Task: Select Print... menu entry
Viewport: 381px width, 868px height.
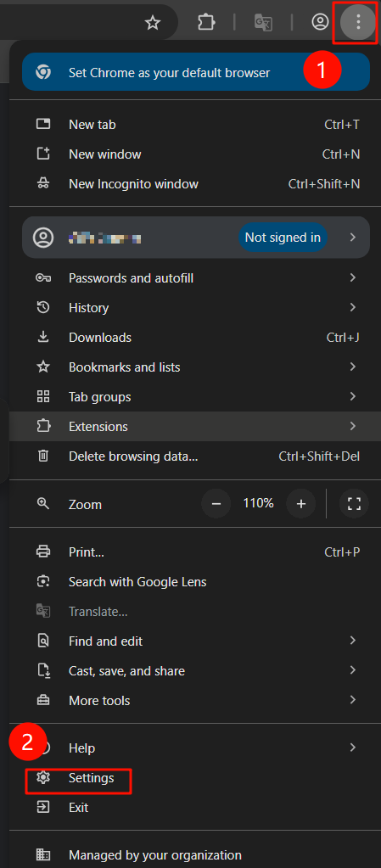Action: [x=195, y=552]
